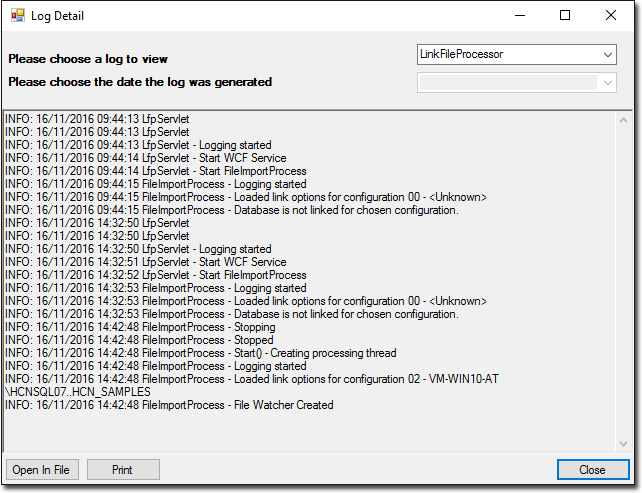Expand the log date dropdown
The image size is (642, 493).
pos(608,83)
